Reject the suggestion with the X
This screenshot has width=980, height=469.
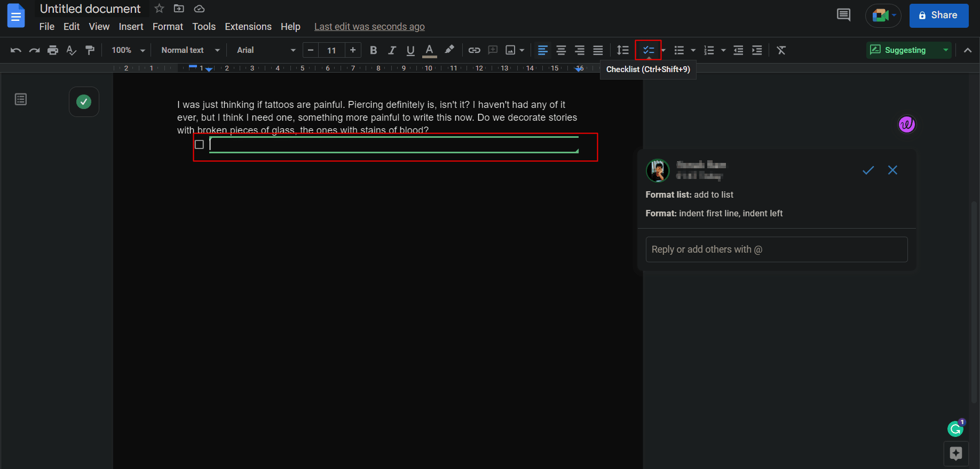click(x=892, y=170)
